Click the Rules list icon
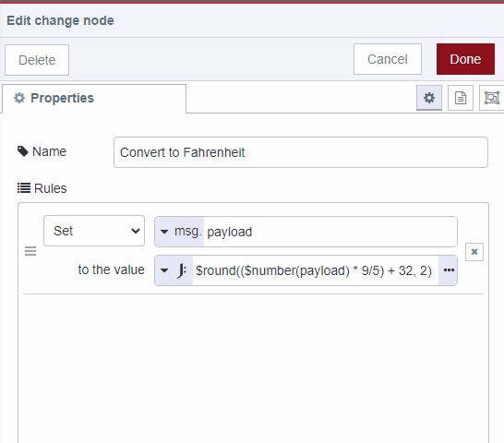Image resolution: width=504 pixels, height=443 pixels. 24,188
